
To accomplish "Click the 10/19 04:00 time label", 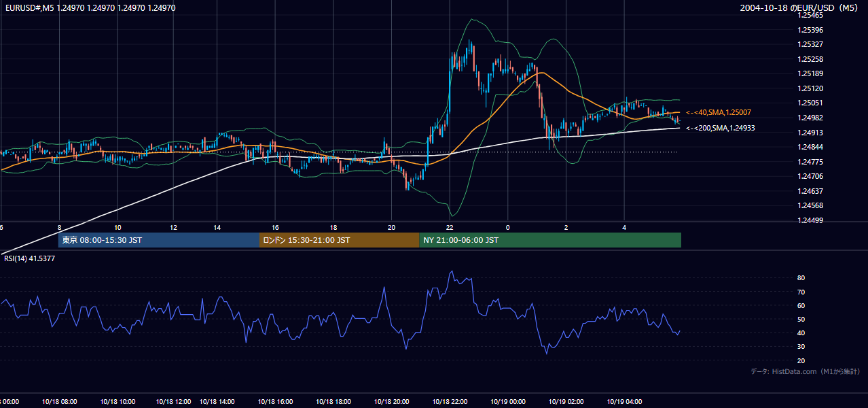I will (624, 401).
